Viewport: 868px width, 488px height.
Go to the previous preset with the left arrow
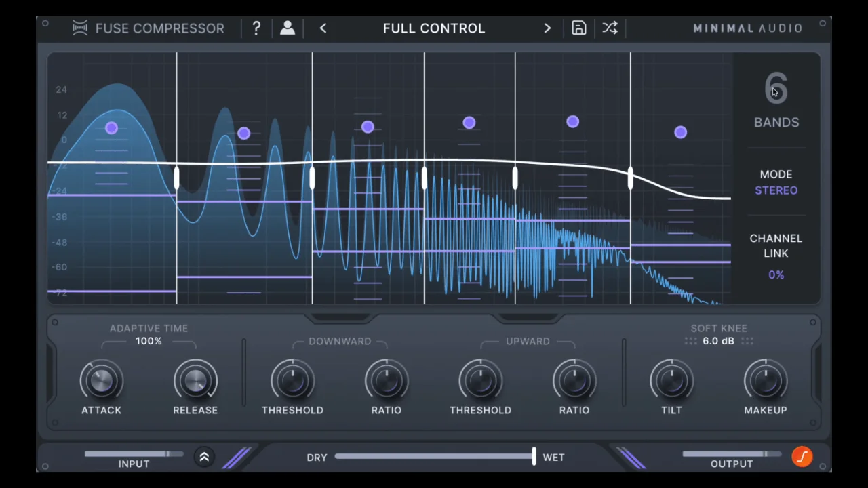point(323,28)
